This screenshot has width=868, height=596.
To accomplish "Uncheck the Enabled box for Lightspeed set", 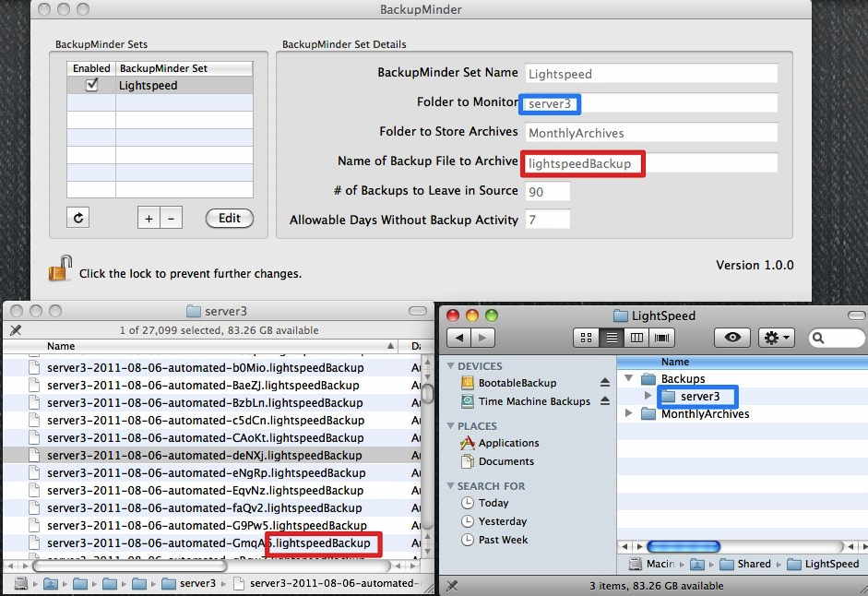I will (92, 85).
